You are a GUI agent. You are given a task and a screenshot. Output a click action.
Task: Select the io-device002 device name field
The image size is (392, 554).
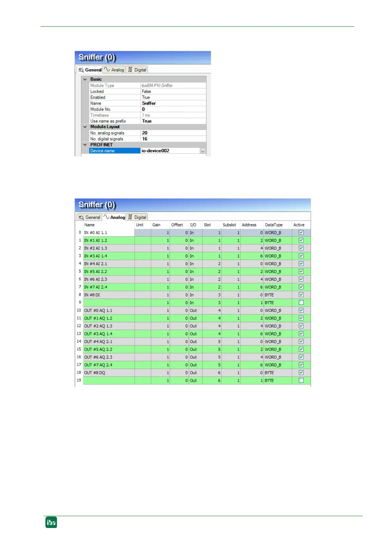point(170,151)
